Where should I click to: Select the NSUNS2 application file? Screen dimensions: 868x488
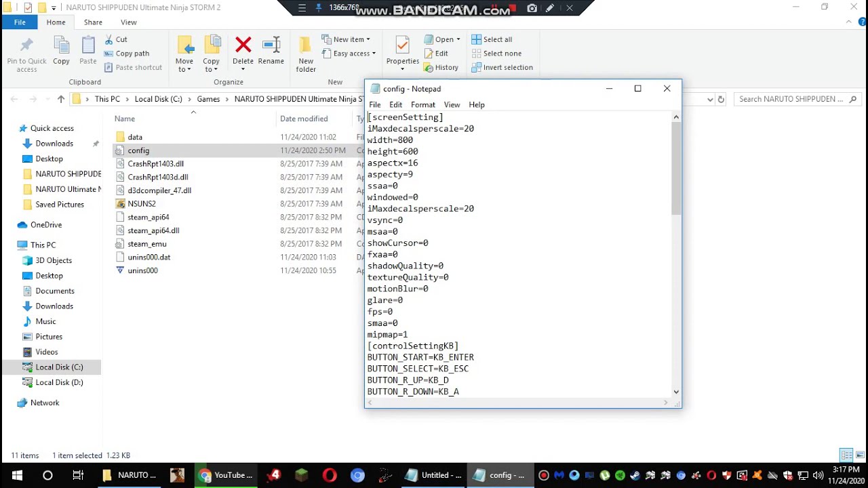[142, 203]
